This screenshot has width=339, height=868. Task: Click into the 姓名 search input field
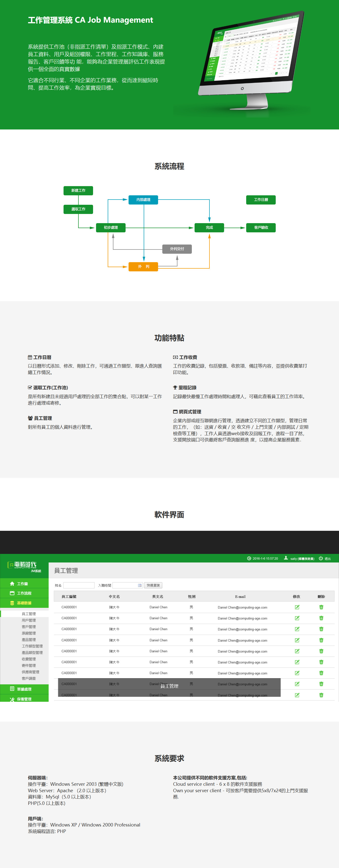(79, 585)
